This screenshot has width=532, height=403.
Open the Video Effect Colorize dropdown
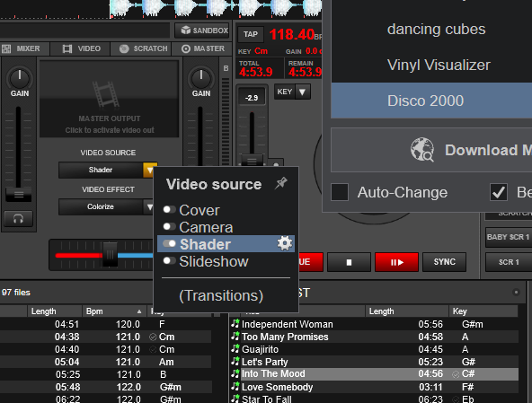[149, 206]
